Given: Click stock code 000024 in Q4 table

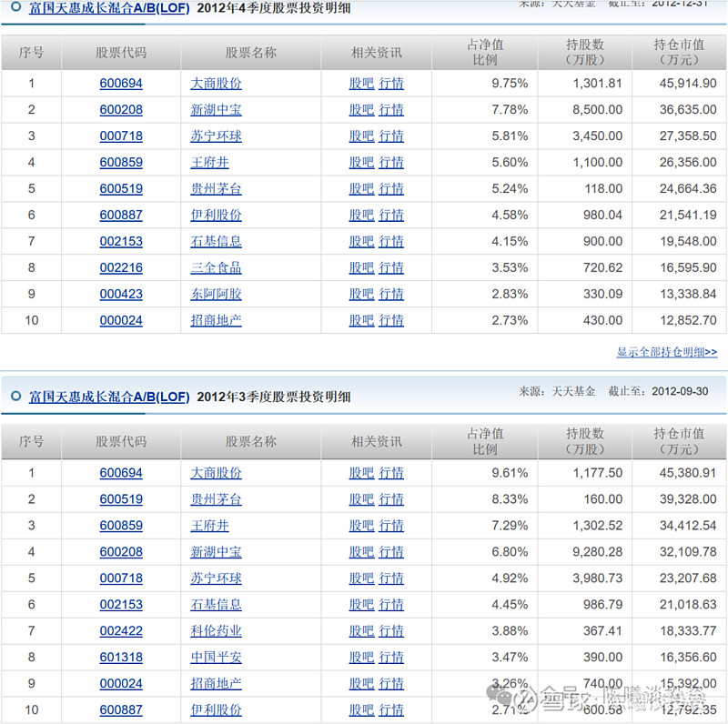Looking at the screenshot, I should 121,320.
